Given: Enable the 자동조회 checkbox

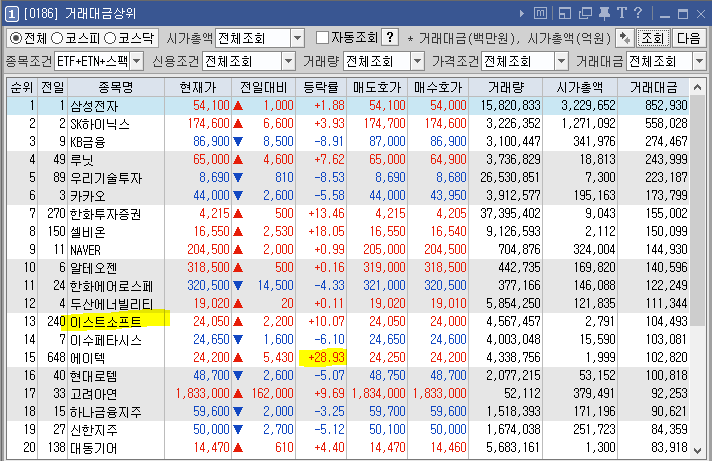Looking at the screenshot, I should point(322,37).
